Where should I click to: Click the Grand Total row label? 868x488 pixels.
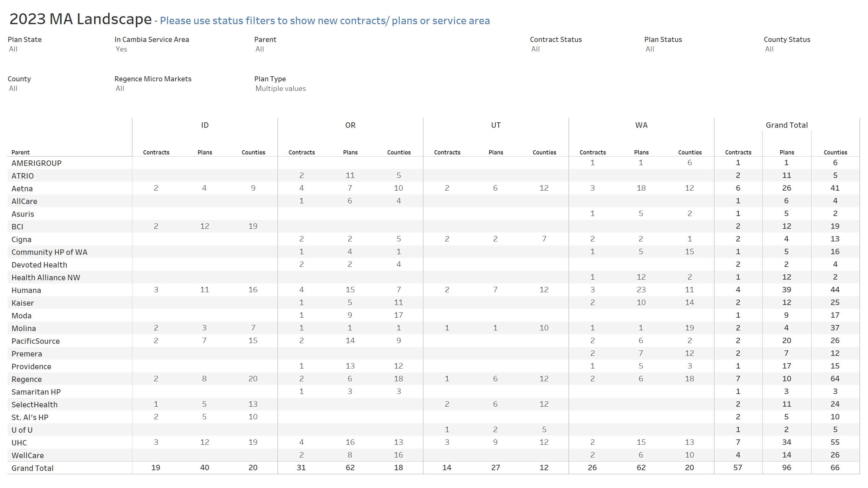pos(32,468)
